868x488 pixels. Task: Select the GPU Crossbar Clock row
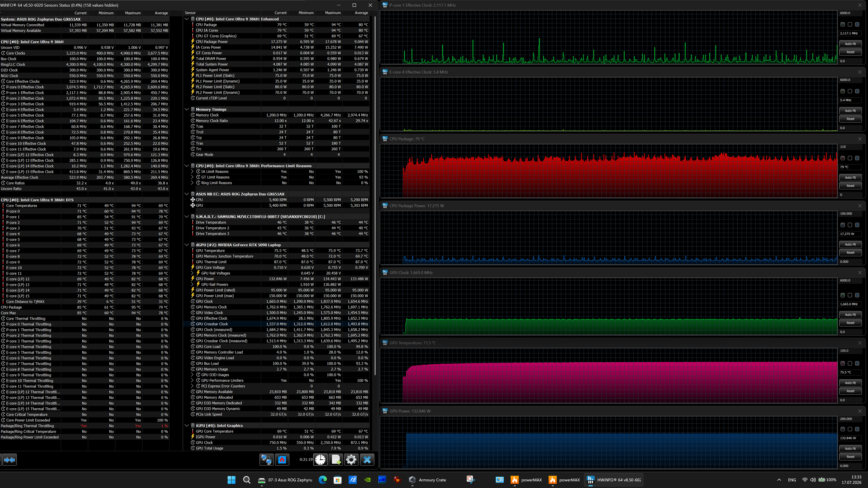tap(276, 324)
